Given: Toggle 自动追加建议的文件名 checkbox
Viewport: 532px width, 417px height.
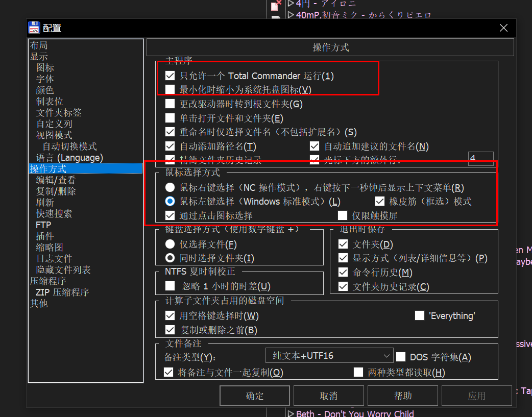Looking at the screenshot, I should [x=315, y=146].
